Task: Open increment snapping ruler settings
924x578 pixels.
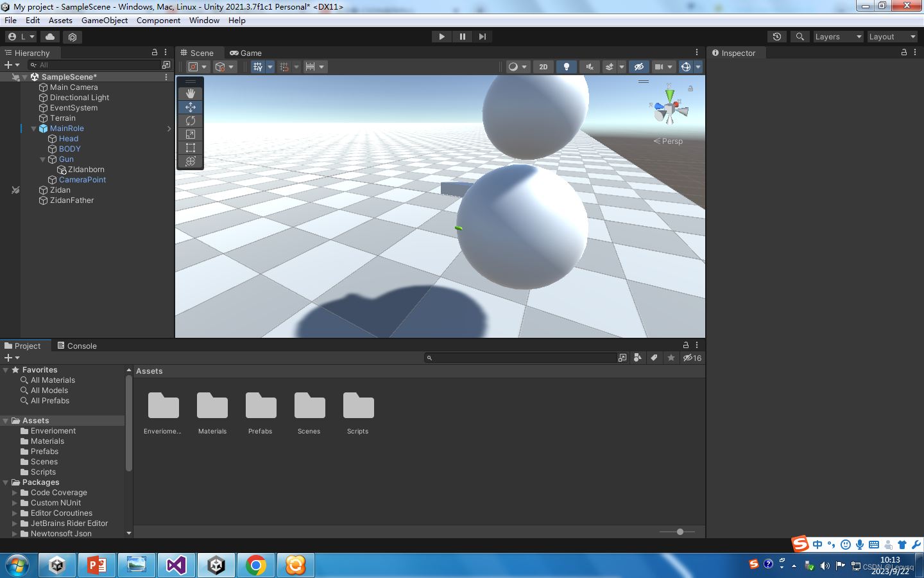Action: (314, 67)
